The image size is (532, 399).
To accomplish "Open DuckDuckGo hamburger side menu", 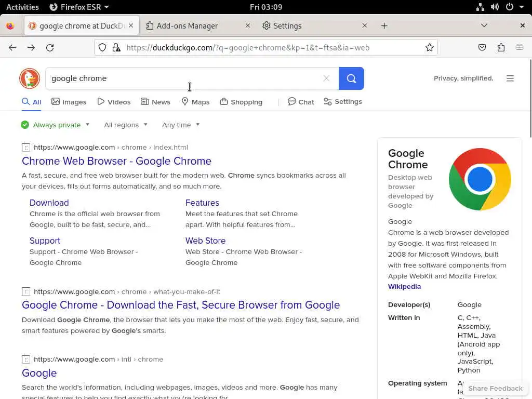I will coord(510,78).
